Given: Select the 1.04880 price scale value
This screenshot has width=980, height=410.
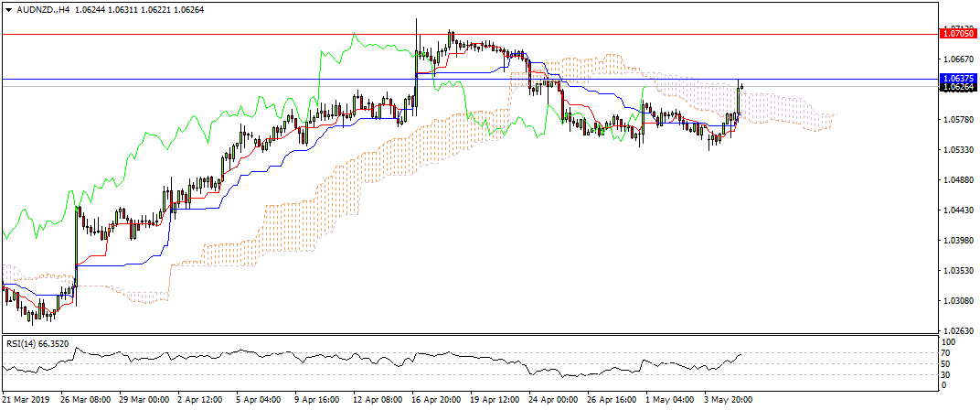Looking at the screenshot, I should click(957, 180).
